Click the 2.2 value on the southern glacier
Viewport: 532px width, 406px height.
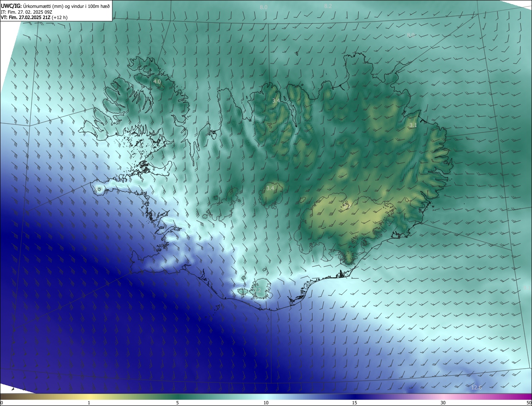tap(257, 291)
